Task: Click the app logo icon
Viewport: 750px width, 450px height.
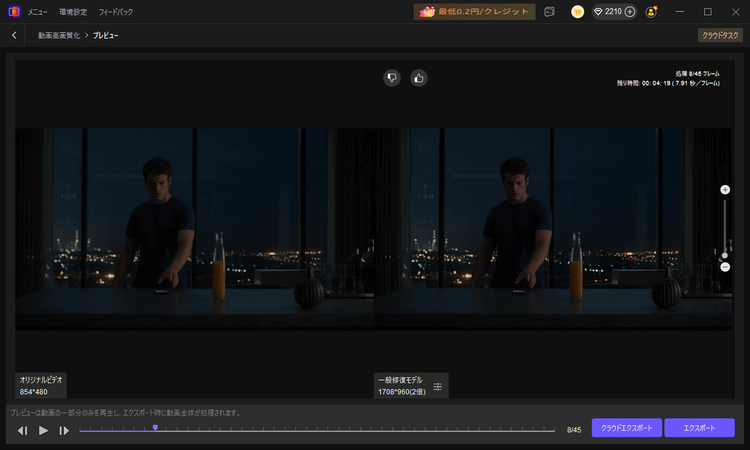Action: [x=14, y=11]
